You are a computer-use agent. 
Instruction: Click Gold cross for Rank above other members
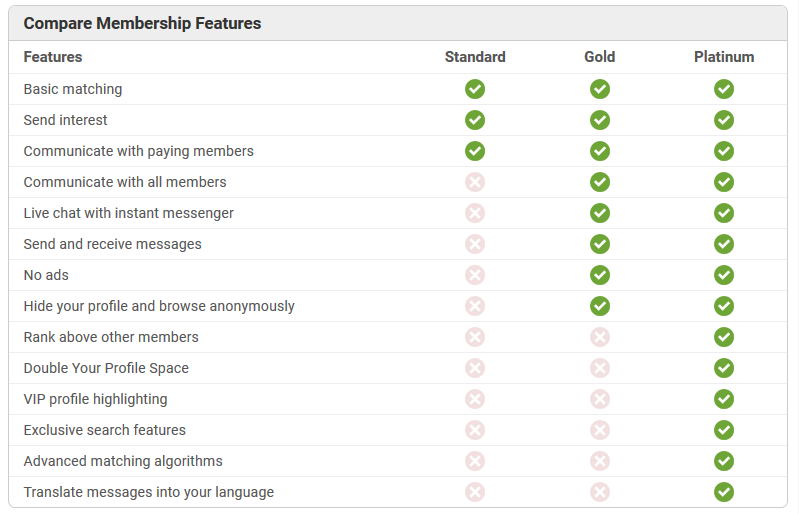pos(600,337)
